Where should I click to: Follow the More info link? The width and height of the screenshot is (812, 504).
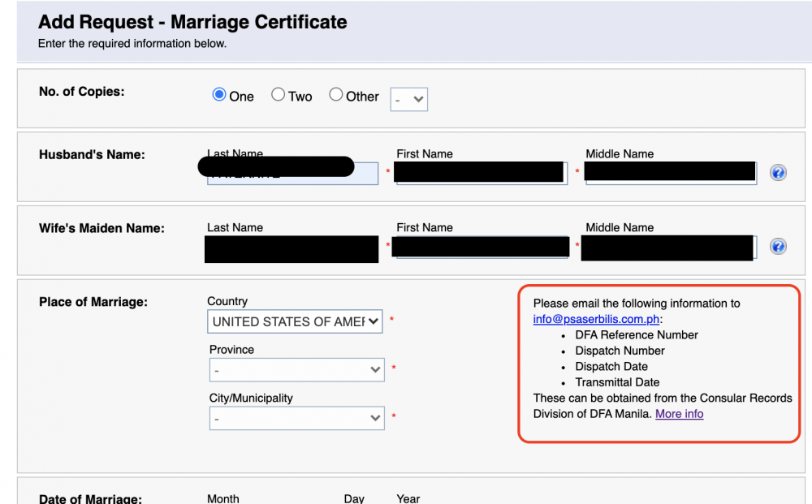[x=680, y=414]
